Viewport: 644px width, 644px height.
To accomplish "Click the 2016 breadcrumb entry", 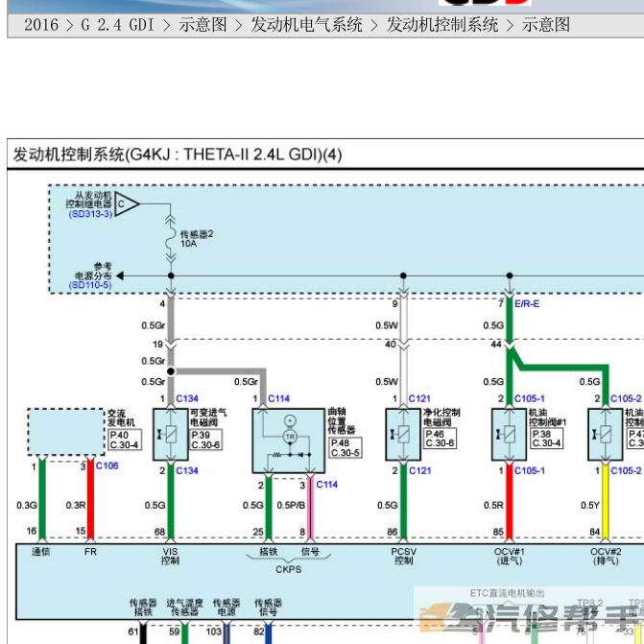I will 41,25.
